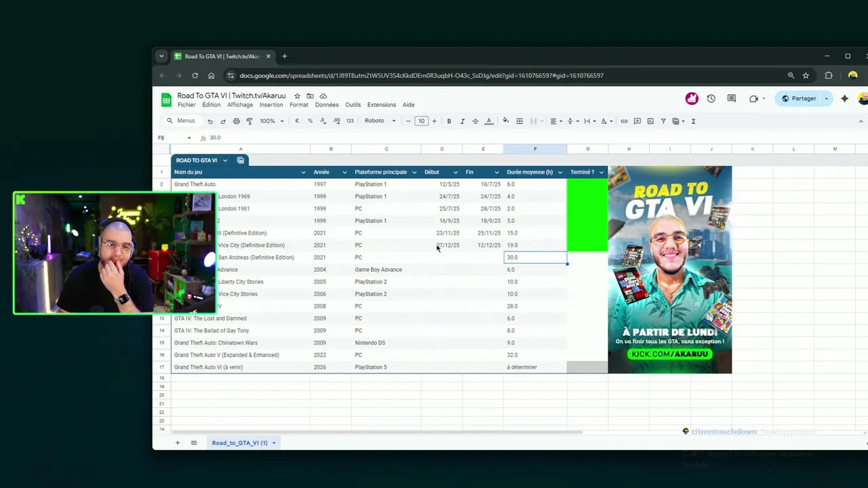The height and width of the screenshot is (488, 868).
Task: Open a new browser tab
Action: tap(285, 56)
